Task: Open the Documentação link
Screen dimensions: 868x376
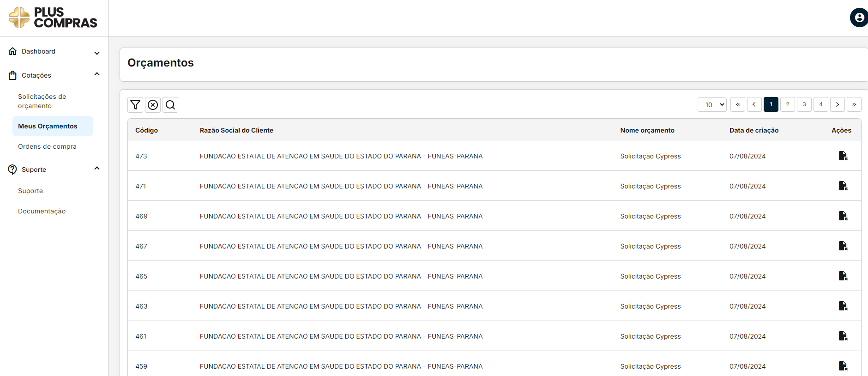Action: (x=42, y=211)
